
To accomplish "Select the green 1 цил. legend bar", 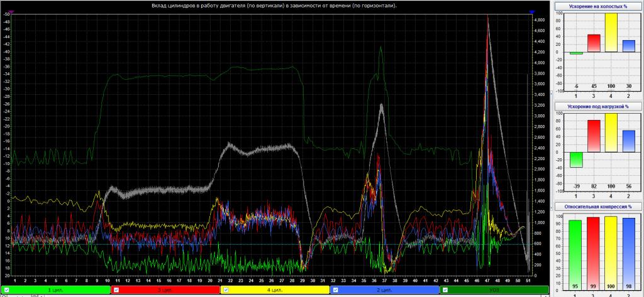I will point(56,290).
